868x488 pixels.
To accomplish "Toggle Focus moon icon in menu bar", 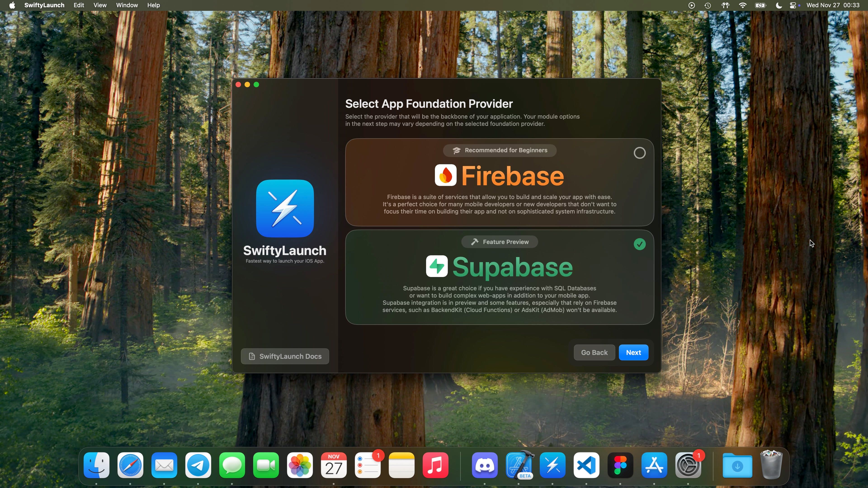I will 779,5.
